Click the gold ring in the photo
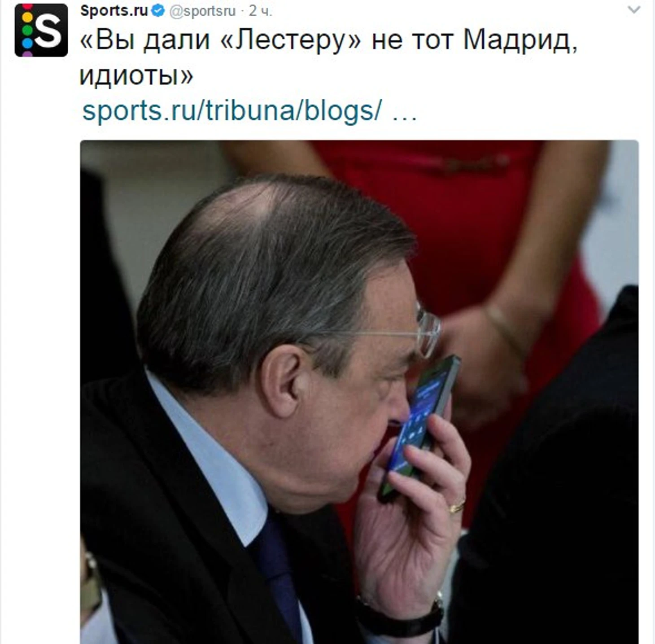 [457, 507]
